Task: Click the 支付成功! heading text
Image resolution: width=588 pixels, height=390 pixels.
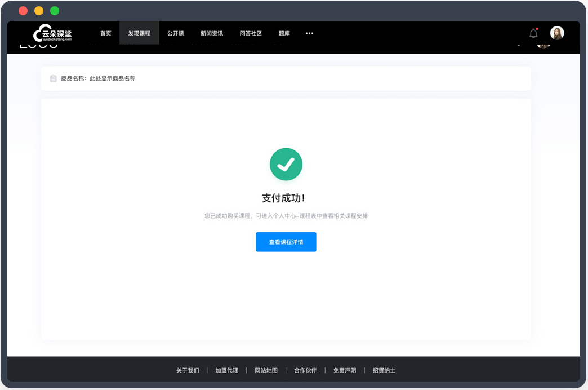Action: pos(283,198)
